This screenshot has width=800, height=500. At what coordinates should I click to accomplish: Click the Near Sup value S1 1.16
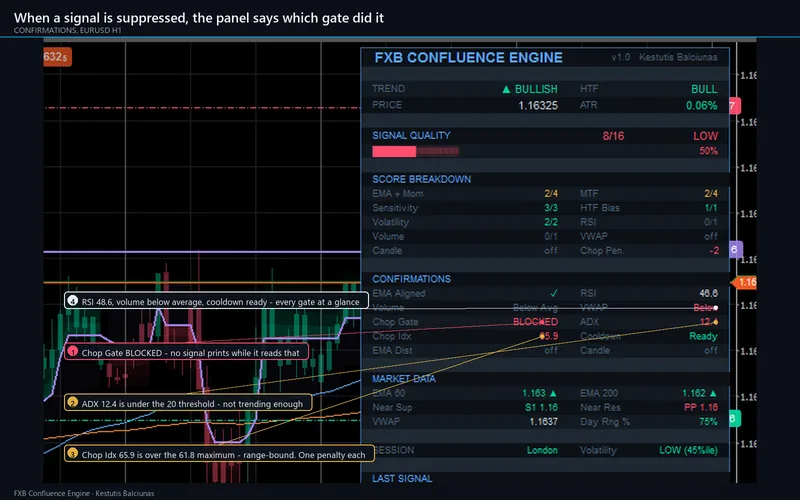[541, 408]
